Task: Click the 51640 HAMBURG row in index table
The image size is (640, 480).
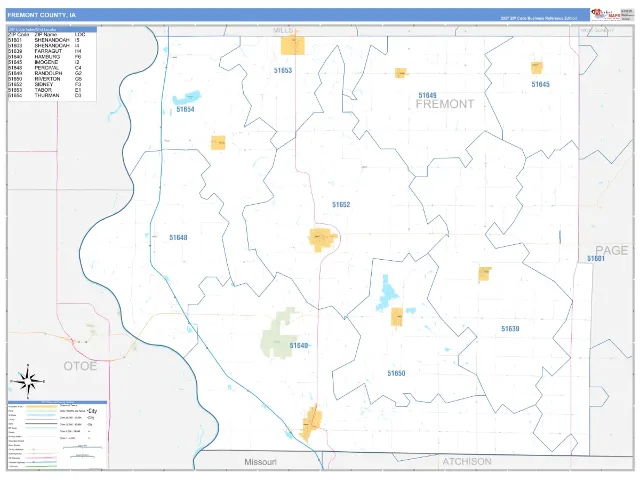Action: click(x=47, y=57)
